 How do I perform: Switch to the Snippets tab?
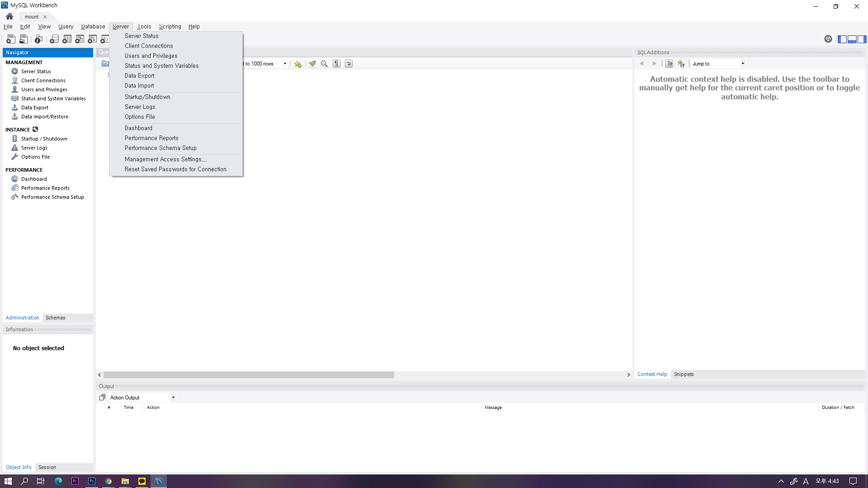click(684, 374)
